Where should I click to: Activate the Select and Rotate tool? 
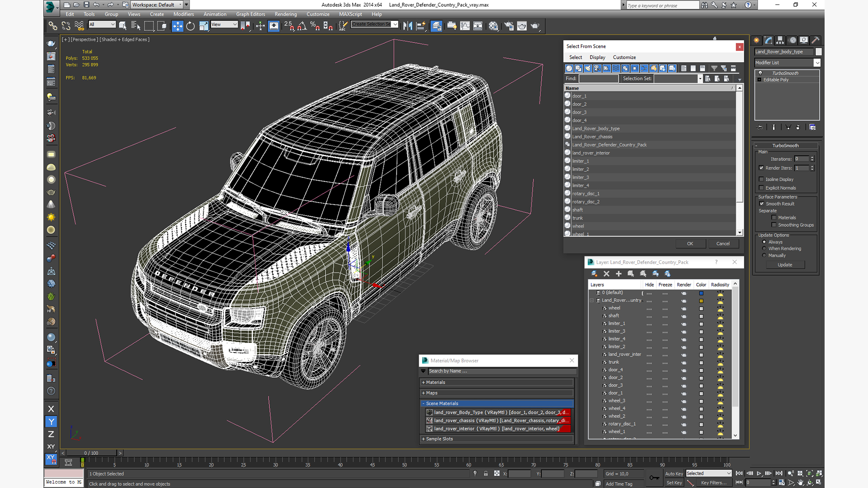[191, 26]
